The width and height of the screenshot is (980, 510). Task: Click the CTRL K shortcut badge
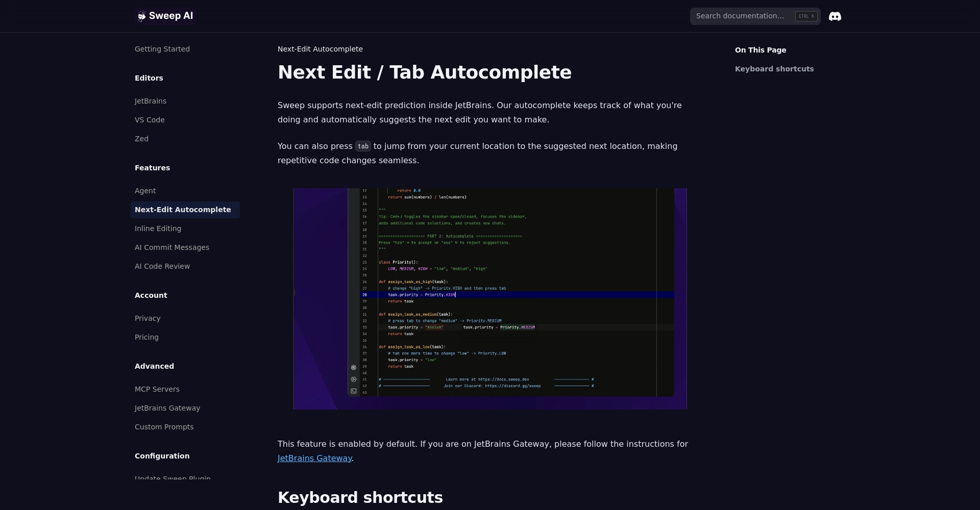(806, 16)
